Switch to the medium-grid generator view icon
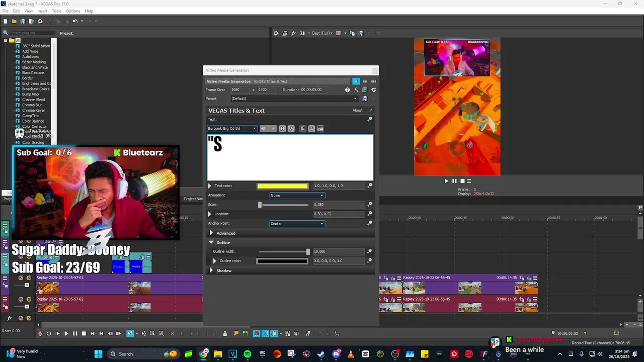This screenshot has height=362, width=644. (365, 81)
